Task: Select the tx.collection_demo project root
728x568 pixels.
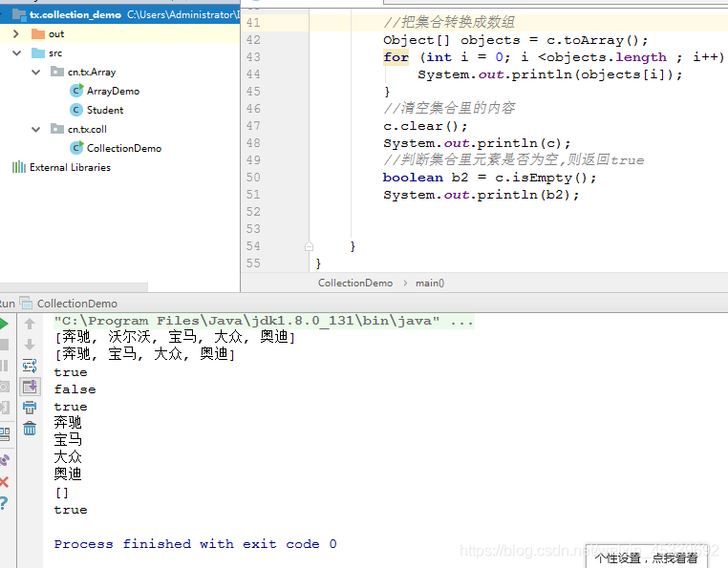Action: point(75,14)
